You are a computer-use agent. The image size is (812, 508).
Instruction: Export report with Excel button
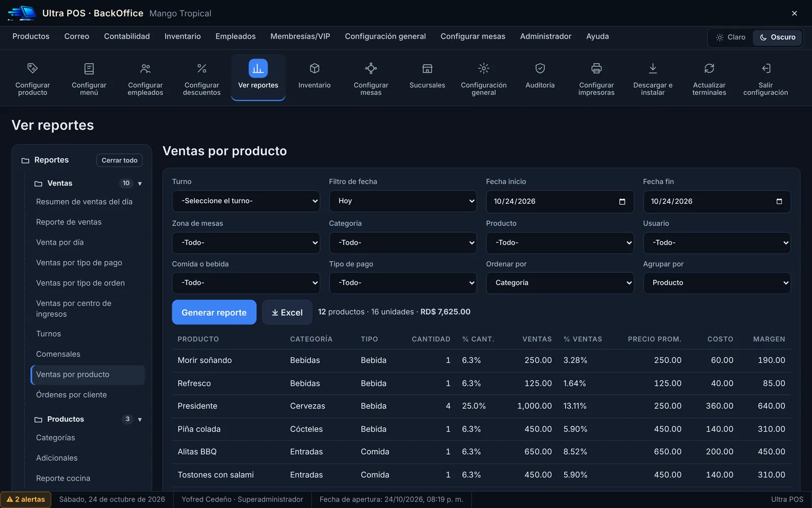tap(287, 312)
